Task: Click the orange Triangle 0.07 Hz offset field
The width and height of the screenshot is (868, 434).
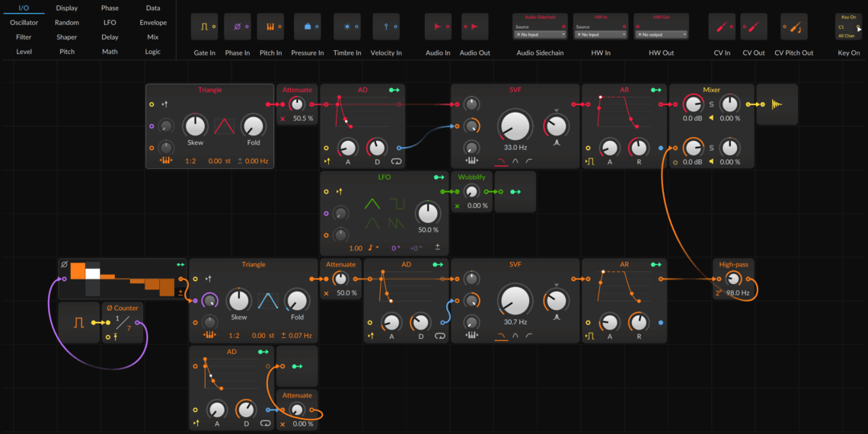Action: tap(298, 335)
